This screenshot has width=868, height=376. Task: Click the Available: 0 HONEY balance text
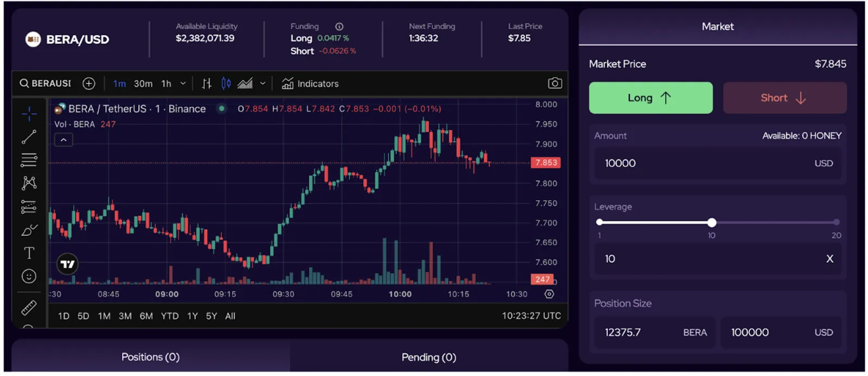[x=802, y=136]
